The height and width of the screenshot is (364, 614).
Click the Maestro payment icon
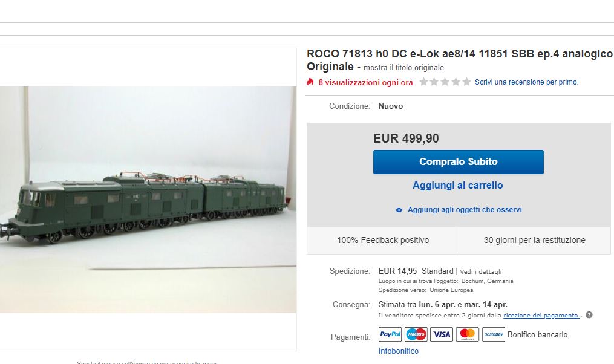coord(416,334)
